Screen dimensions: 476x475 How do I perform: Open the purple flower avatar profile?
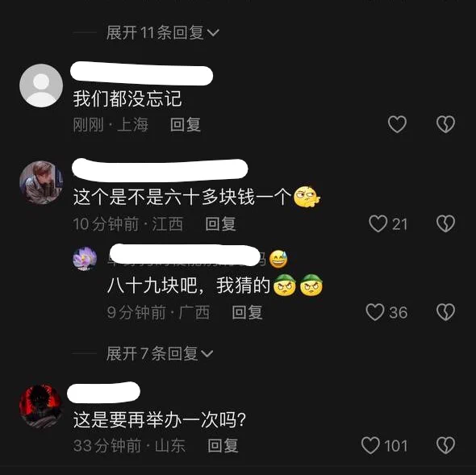(85, 259)
